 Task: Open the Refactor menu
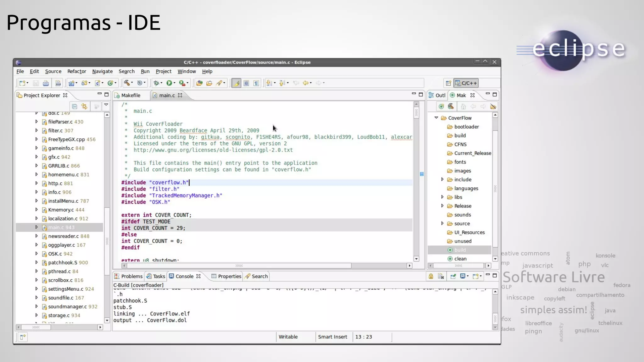pyautogui.click(x=77, y=71)
